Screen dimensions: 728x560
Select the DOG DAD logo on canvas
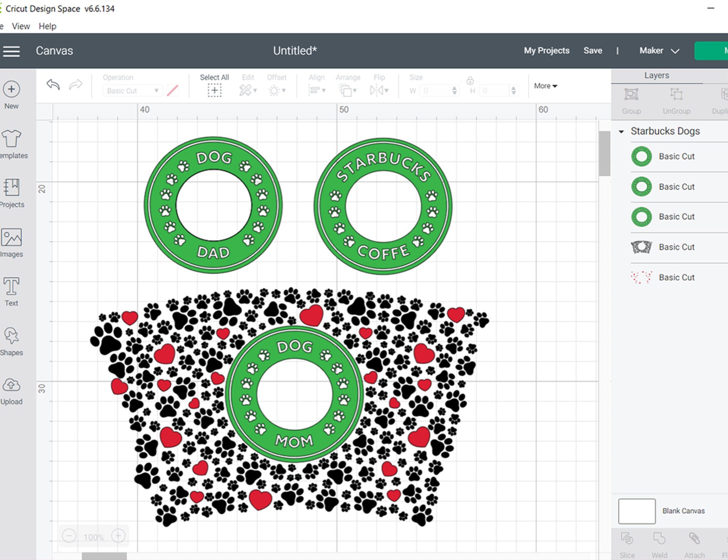[x=213, y=205]
